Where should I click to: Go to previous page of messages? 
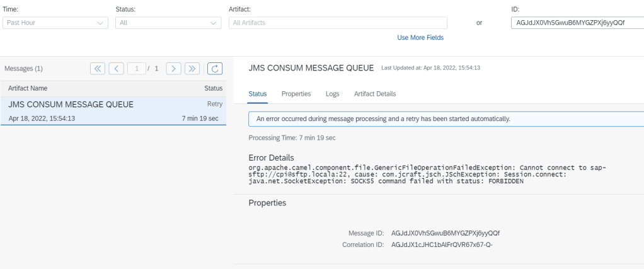click(x=117, y=68)
